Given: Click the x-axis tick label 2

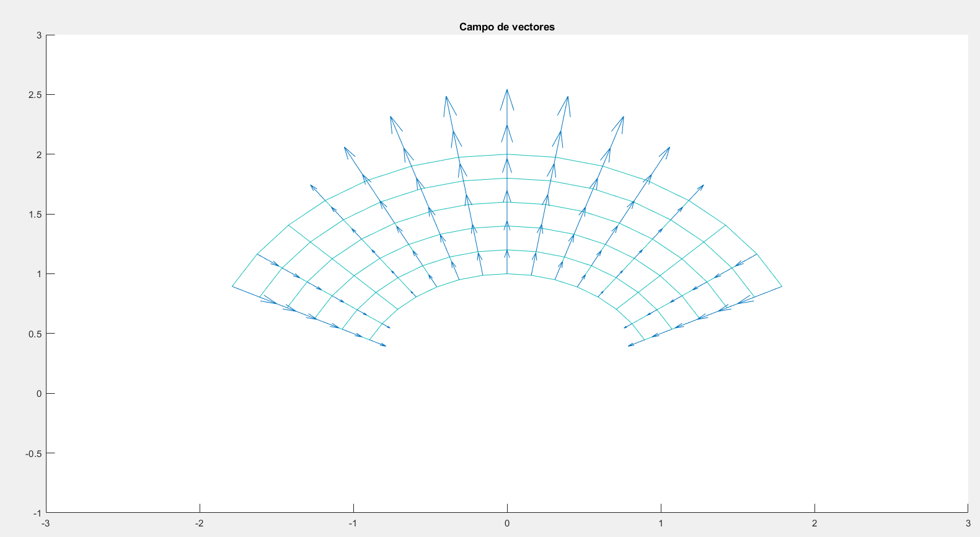Looking at the screenshot, I should coord(814,523).
